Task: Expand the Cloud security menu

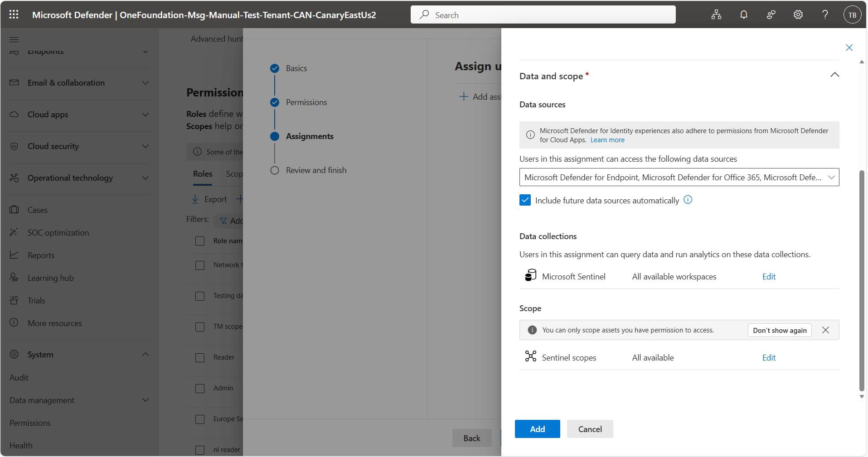Action: point(145,146)
